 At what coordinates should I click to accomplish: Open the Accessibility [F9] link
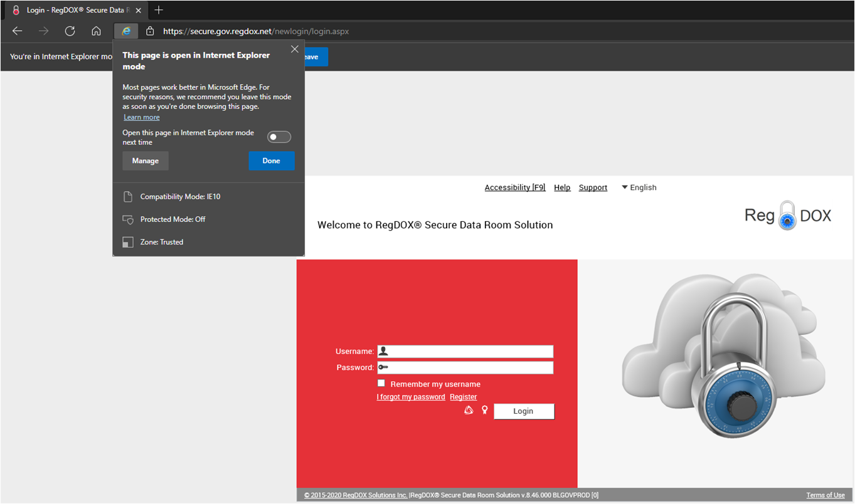coord(515,187)
